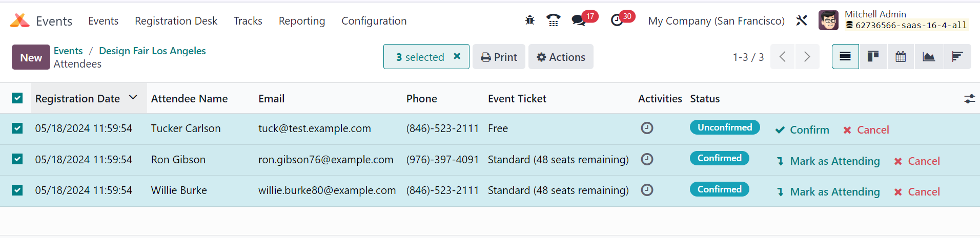Open the VoIP phone dialer icon

point(553,20)
